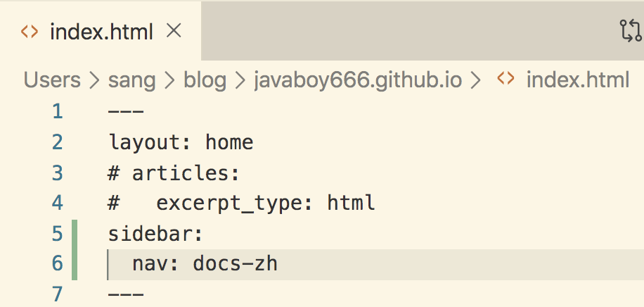Image resolution: width=644 pixels, height=307 pixels.
Task: Place cursor on layout: home line
Action: 181,143
